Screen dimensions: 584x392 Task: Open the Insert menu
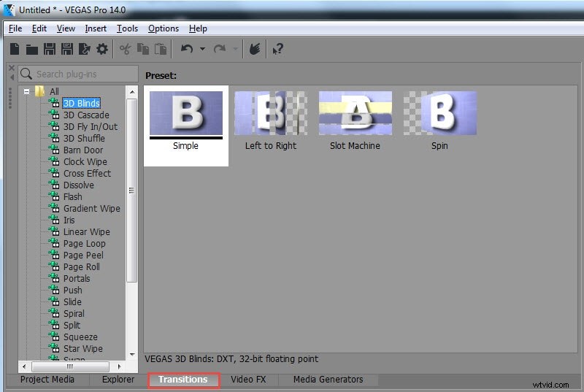pyautogui.click(x=96, y=28)
